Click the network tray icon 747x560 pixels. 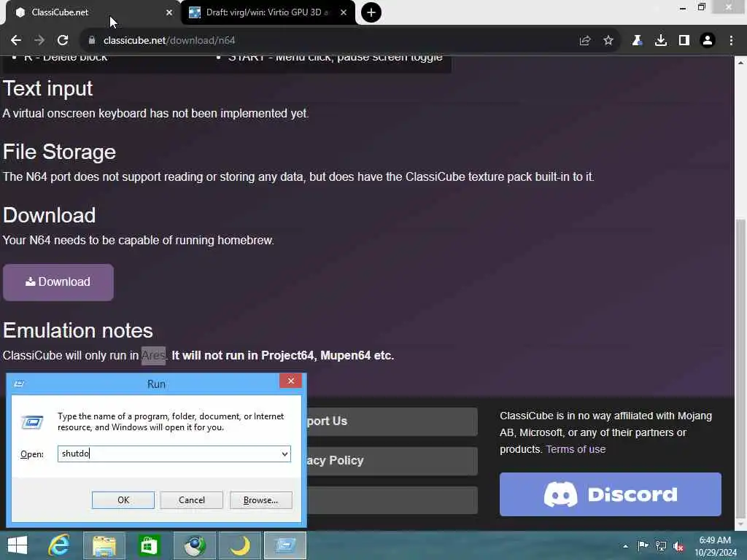click(x=661, y=545)
